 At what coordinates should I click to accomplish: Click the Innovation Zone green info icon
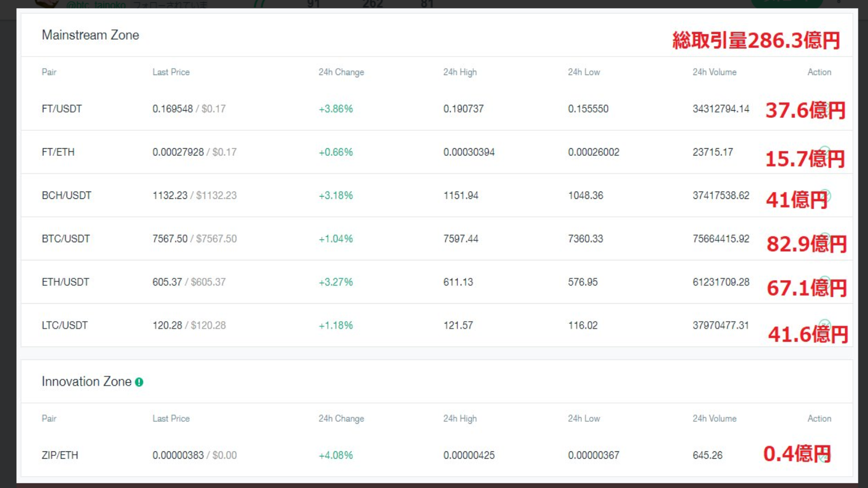point(139,382)
